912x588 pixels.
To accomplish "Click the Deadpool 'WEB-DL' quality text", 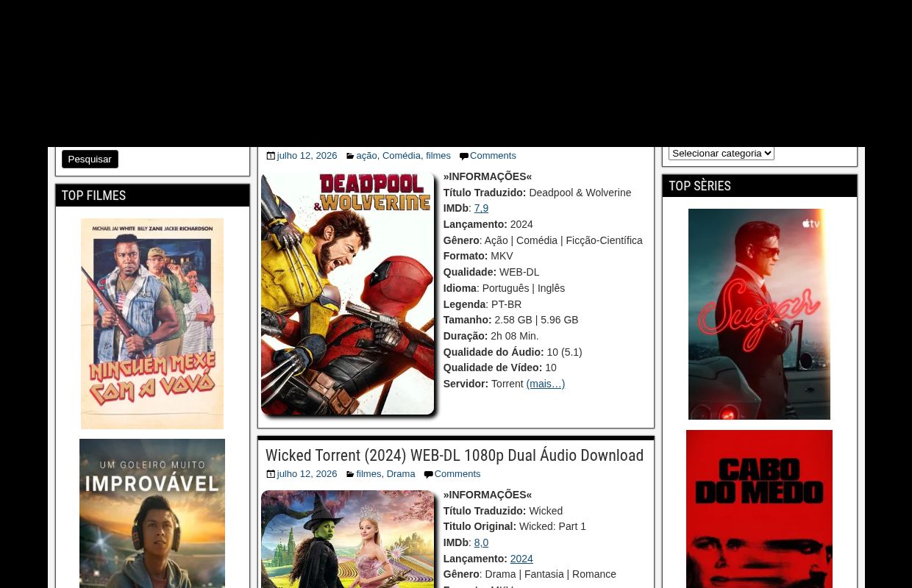I will (519, 272).
